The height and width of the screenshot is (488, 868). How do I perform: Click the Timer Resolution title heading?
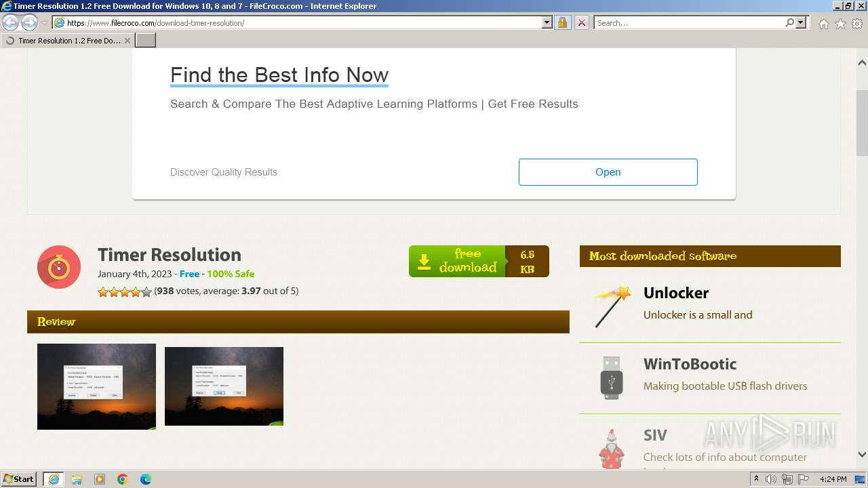pyautogui.click(x=170, y=255)
